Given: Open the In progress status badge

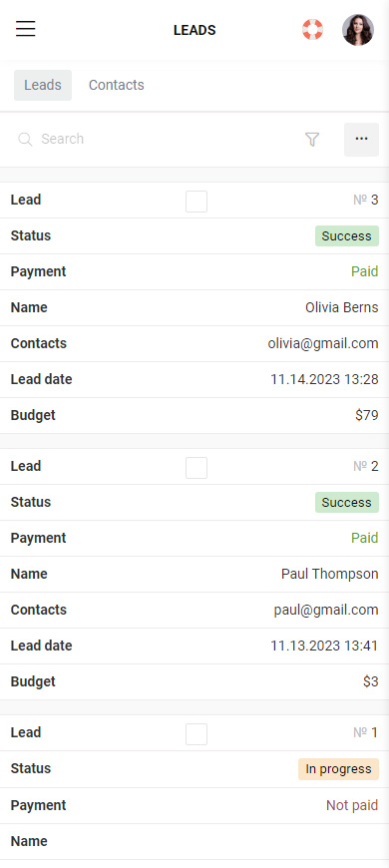Looking at the screenshot, I should point(339,769).
